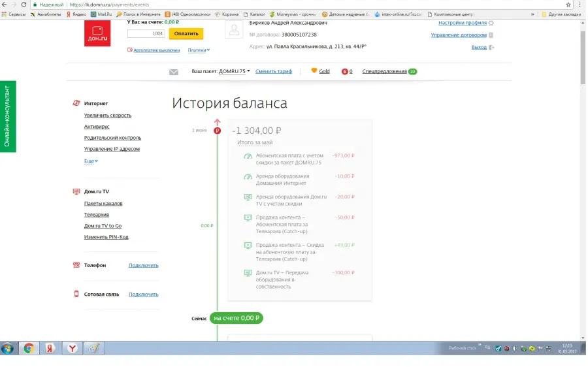This screenshot has height=367, width=588.
Task: Open Увеличить скорость menu item
Action: [108, 116]
